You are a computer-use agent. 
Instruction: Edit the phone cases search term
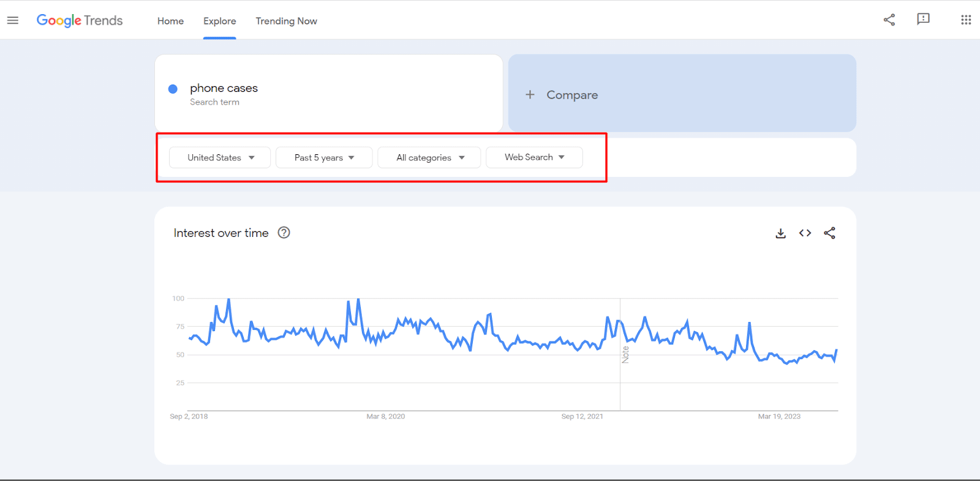coord(224,88)
